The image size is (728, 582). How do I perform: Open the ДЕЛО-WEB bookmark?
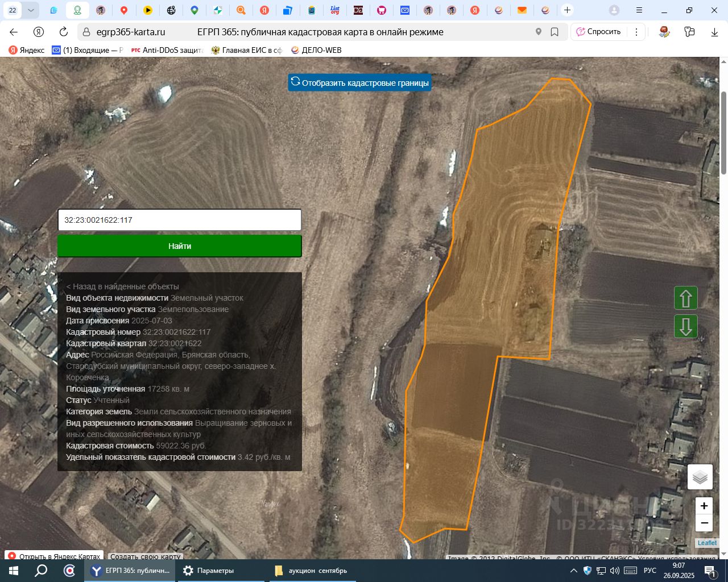point(316,50)
